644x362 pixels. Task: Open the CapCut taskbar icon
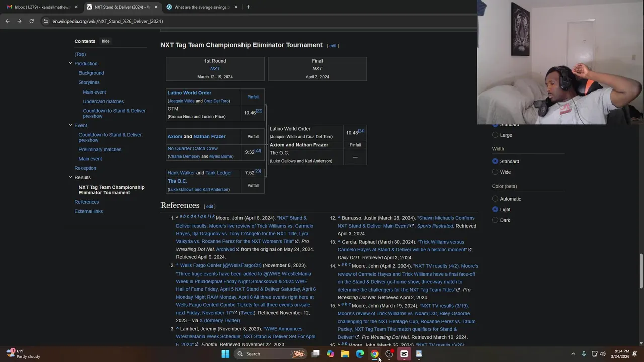[404, 354]
